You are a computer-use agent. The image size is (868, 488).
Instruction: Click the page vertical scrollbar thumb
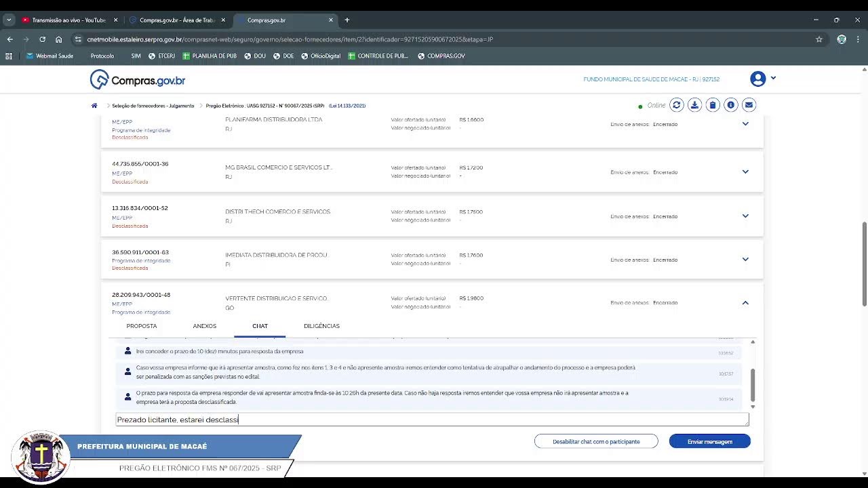(863, 264)
